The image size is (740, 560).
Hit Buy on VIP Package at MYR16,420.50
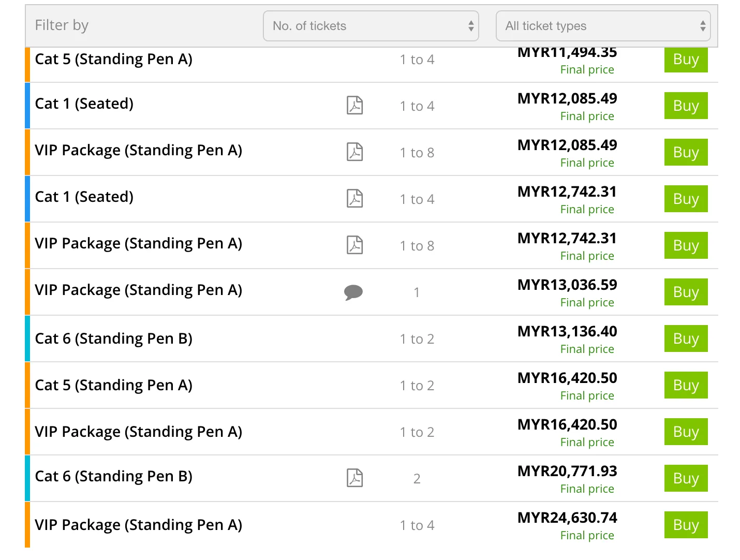tap(686, 432)
